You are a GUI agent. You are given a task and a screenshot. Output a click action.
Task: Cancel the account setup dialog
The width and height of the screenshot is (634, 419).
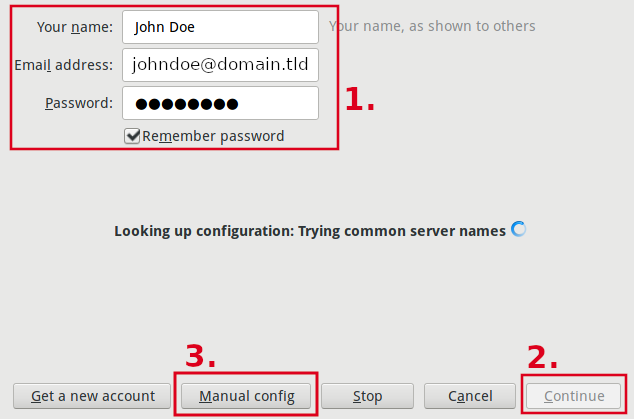tap(470, 396)
